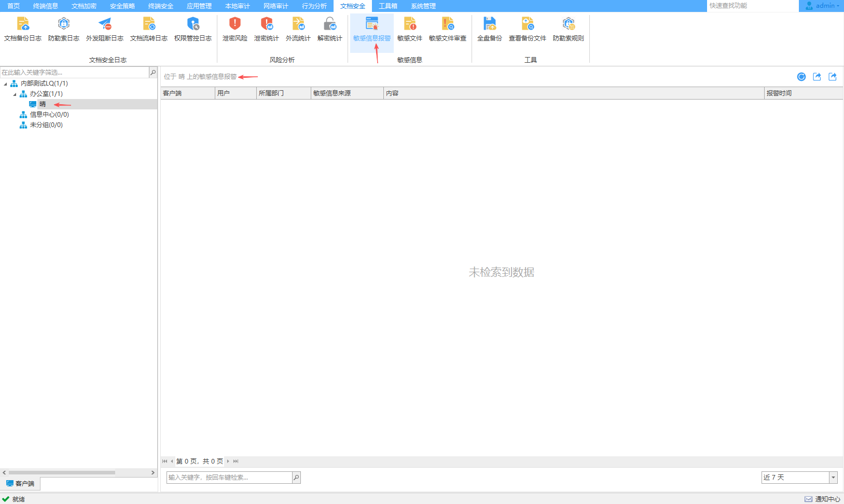Click the search magnifier in tree filter
Screen dimensions: 844x504
153,73
